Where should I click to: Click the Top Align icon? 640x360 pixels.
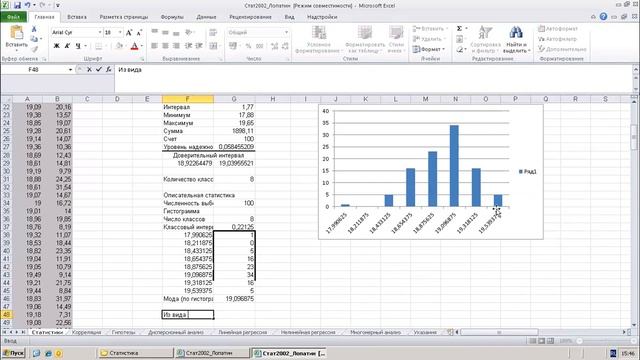pyautogui.click(x=155, y=32)
